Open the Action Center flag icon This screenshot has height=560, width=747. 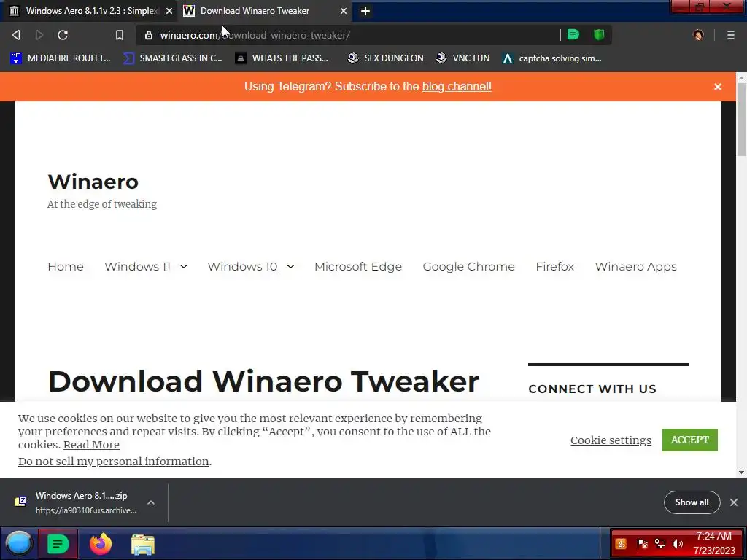click(x=642, y=544)
